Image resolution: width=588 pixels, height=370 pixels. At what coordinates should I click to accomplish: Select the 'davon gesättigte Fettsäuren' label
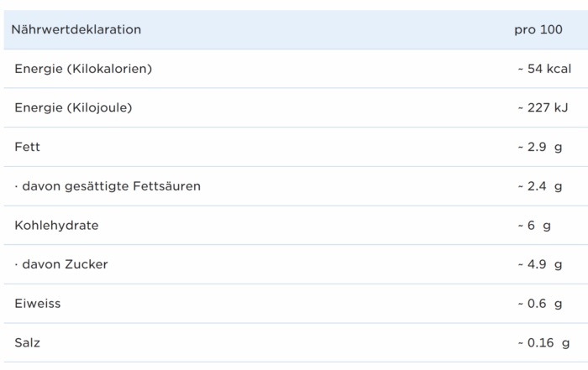point(112,186)
